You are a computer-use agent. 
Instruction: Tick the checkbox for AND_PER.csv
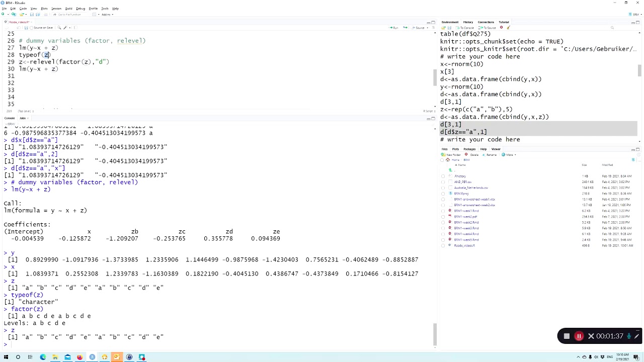(443, 182)
